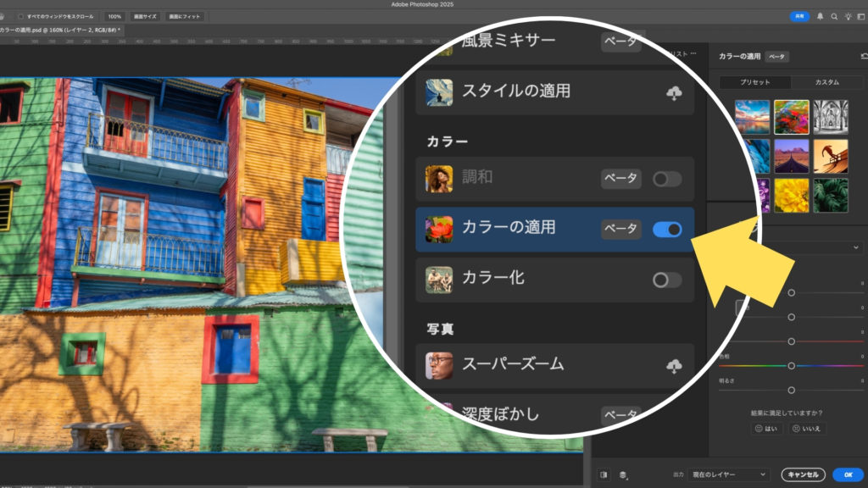Switch to the カスタム tab
868x488 pixels.
point(826,82)
